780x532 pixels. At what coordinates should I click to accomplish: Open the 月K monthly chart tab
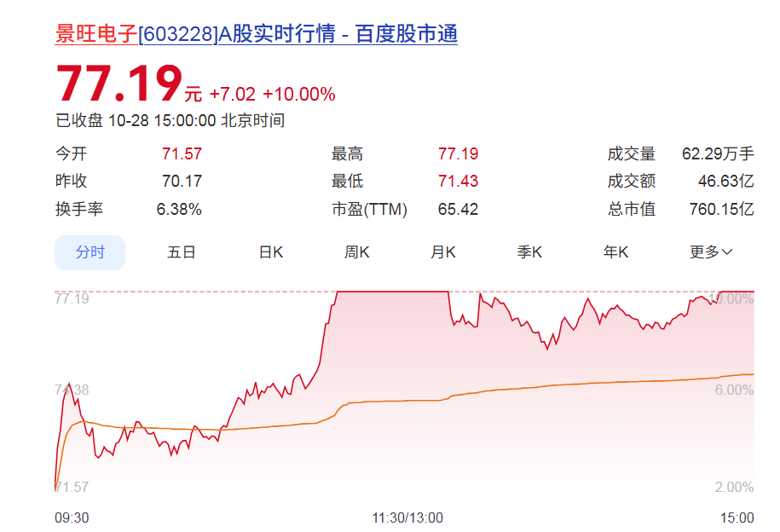tap(443, 252)
